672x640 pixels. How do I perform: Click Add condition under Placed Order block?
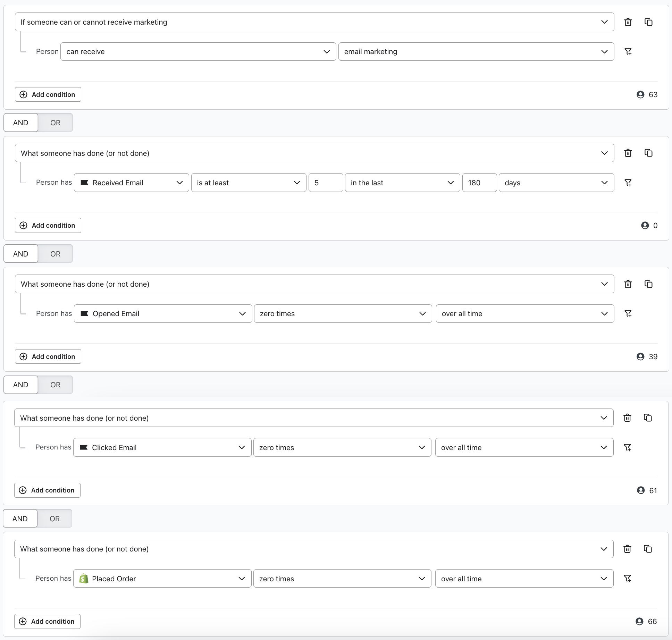pos(48,620)
